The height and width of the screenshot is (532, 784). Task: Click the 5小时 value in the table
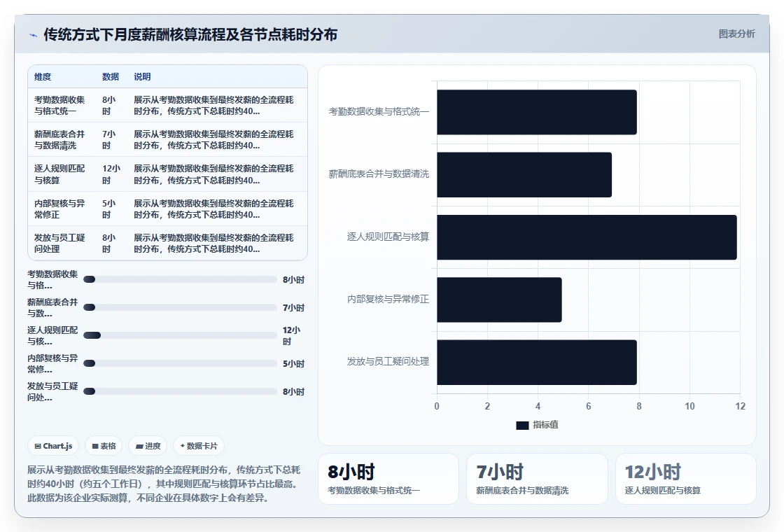[x=108, y=209]
